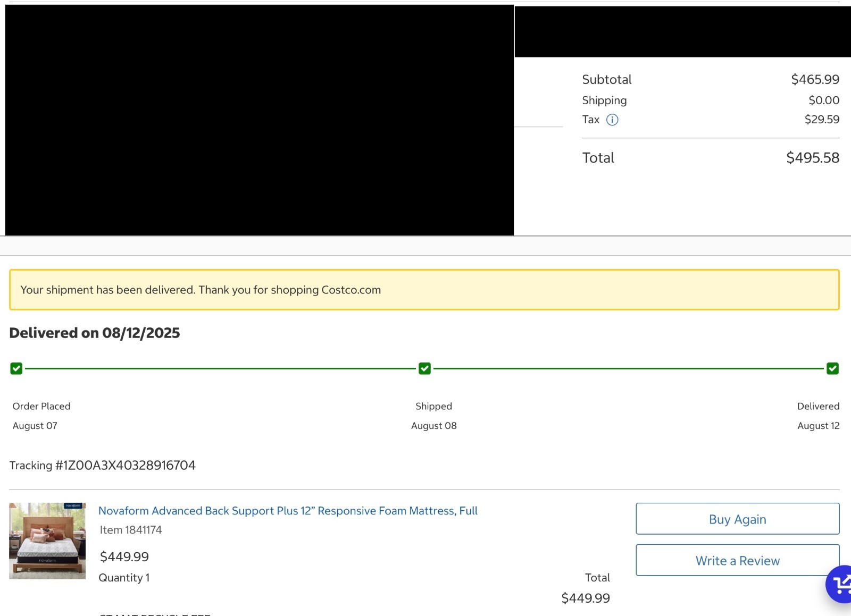Open the mattress product thumbnail
The image size is (851, 616).
pyautogui.click(x=47, y=541)
